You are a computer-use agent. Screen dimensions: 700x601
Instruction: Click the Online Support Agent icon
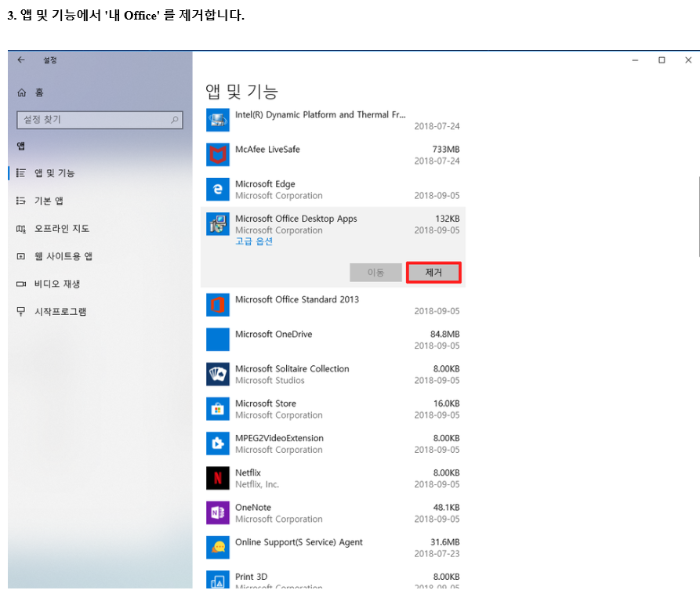pos(218,548)
